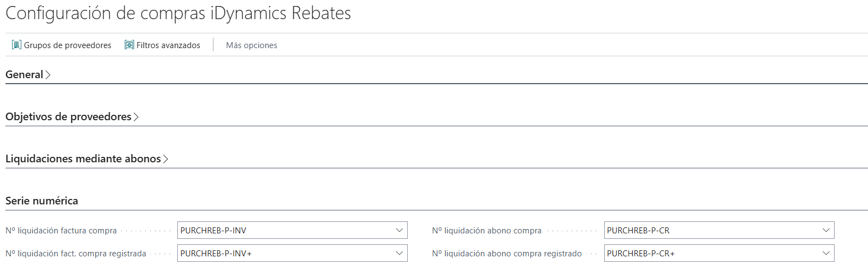
Task: Click the Filtros avanzados icon
Action: 129,45
